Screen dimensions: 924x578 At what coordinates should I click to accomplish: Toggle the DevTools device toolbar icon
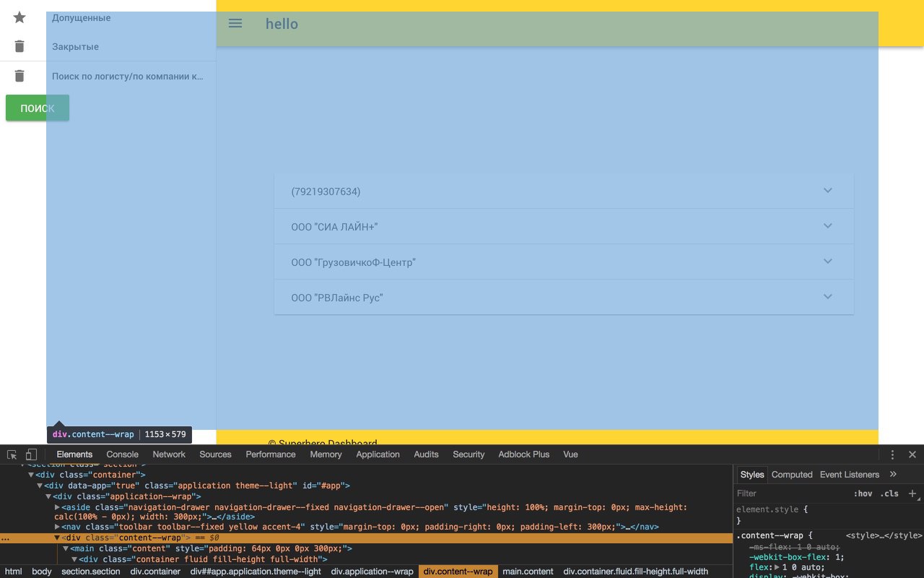pos(31,454)
